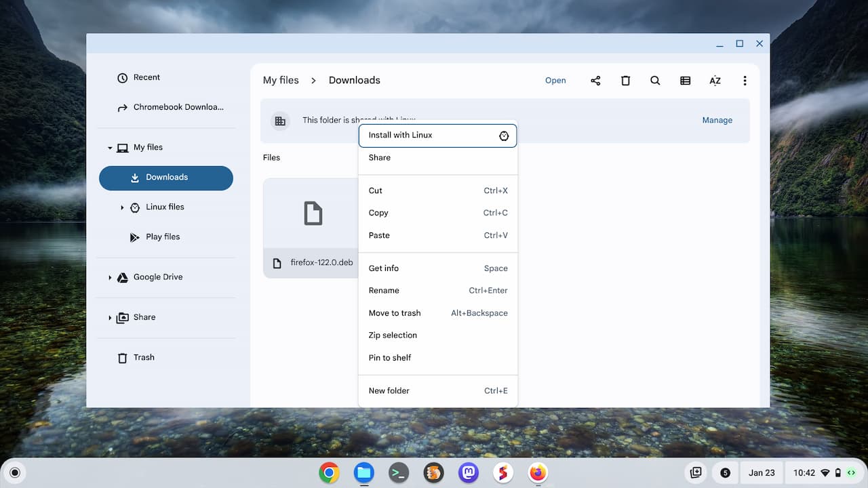Open search with the magnifier icon
The image size is (868, 488).
pyautogui.click(x=655, y=81)
